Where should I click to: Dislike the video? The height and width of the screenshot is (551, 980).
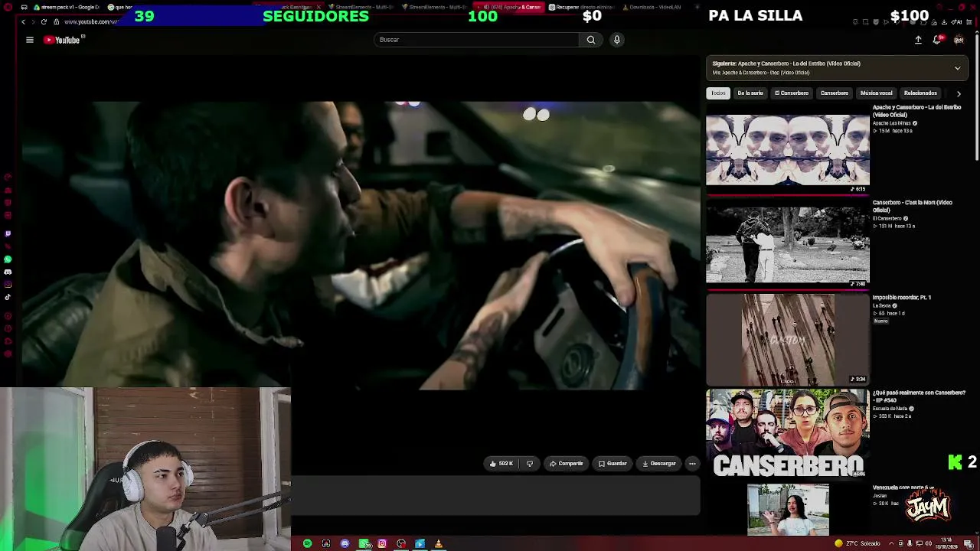pos(529,464)
